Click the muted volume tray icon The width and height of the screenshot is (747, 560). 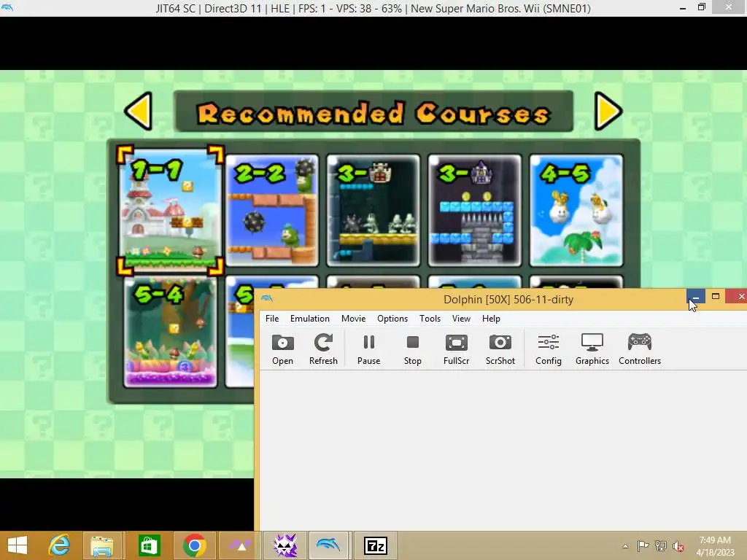tap(678, 545)
